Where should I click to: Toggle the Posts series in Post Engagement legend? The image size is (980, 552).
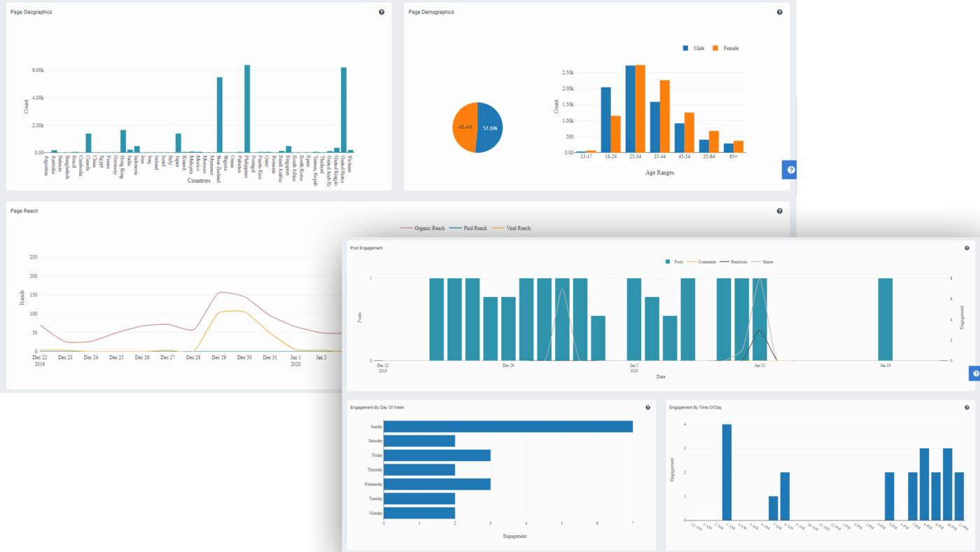click(675, 262)
